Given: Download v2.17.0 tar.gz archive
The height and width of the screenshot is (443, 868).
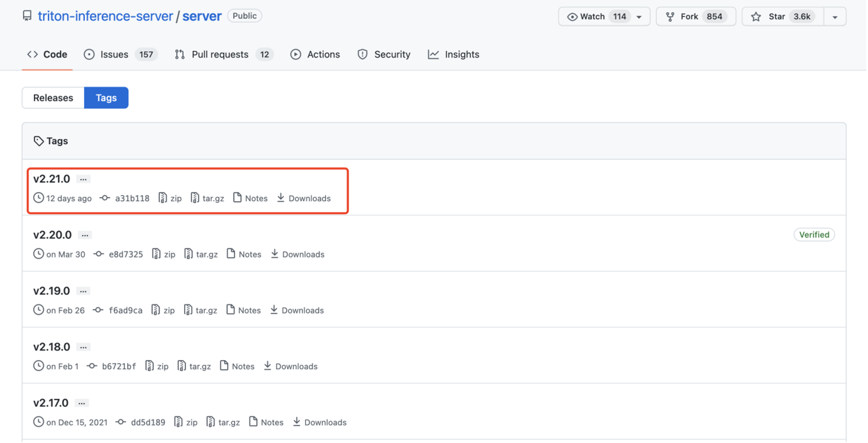Looking at the screenshot, I should (224, 422).
